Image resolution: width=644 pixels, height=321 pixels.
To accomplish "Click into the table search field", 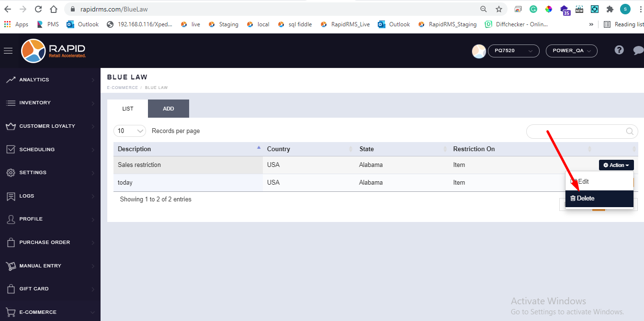I will point(577,131).
